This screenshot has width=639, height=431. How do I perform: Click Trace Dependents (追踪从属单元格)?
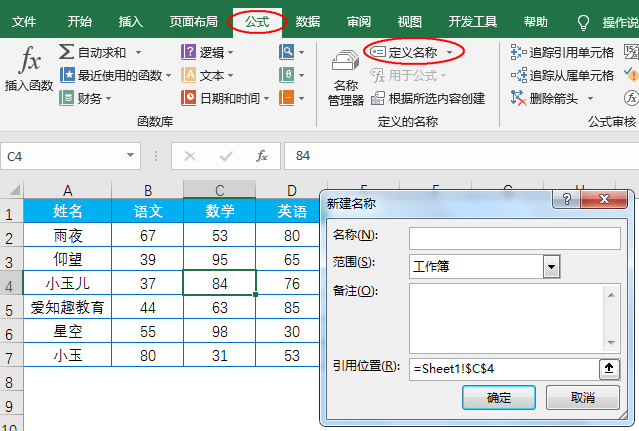pos(562,75)
